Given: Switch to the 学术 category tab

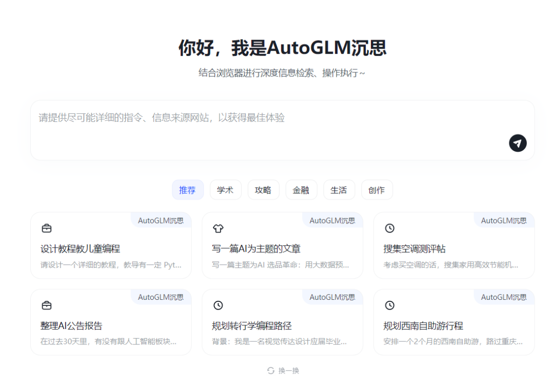Looking at the screenshot, I should (x=226, y=190).
